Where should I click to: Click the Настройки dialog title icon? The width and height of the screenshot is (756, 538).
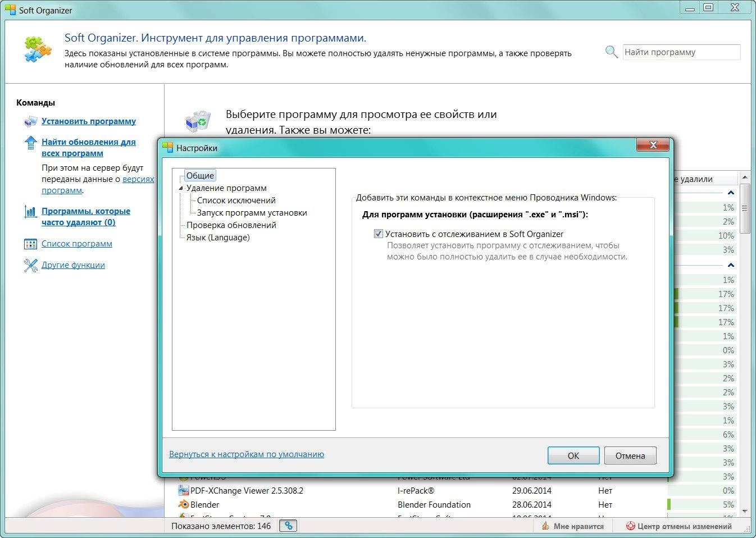167,147
